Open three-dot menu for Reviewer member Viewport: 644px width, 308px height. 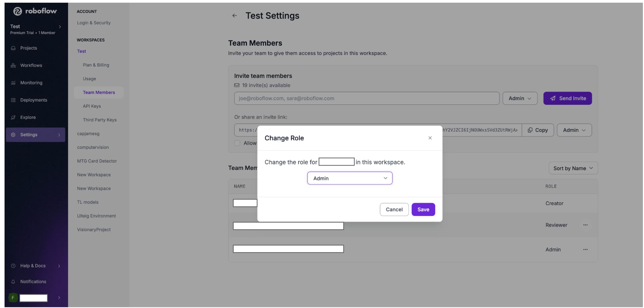585,225
